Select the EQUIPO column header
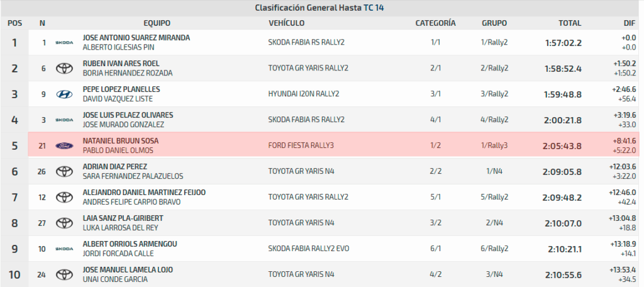 click(x=157, y=23)
